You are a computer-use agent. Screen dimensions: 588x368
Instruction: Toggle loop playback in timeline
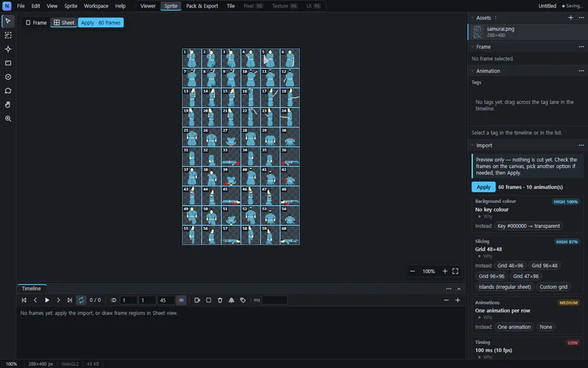81,300
